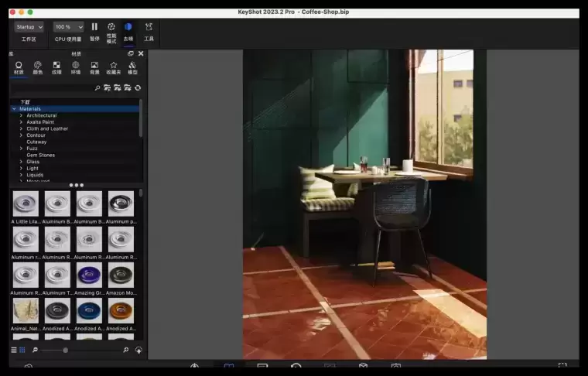Expand the Axalta Paint folder chevron
The image size is (588, 376).
pos(21,121)
